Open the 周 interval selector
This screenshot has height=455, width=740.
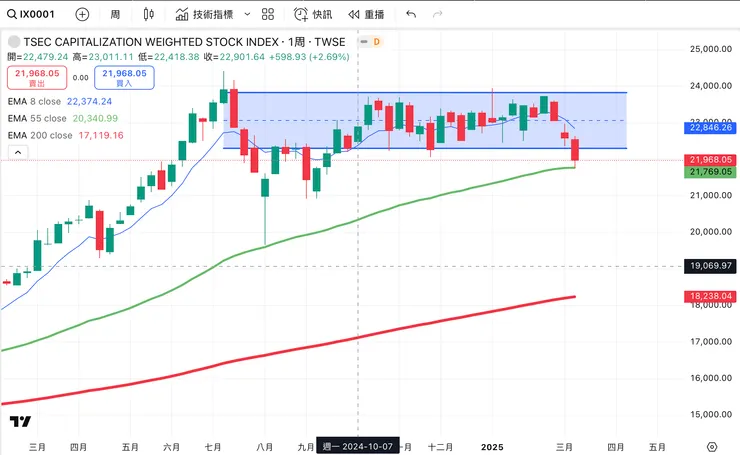115,15
